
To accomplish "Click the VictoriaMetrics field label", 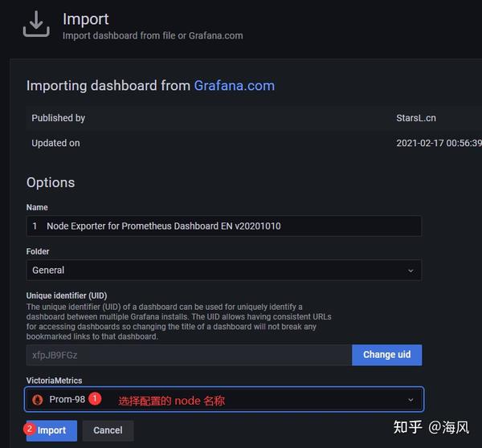I will pyautogui.click(x=54, y=381).
